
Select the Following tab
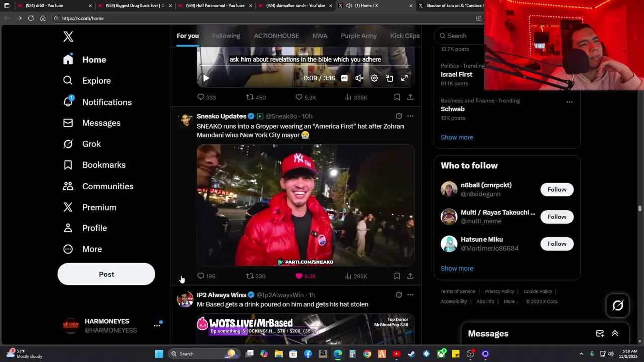(226, 36)
